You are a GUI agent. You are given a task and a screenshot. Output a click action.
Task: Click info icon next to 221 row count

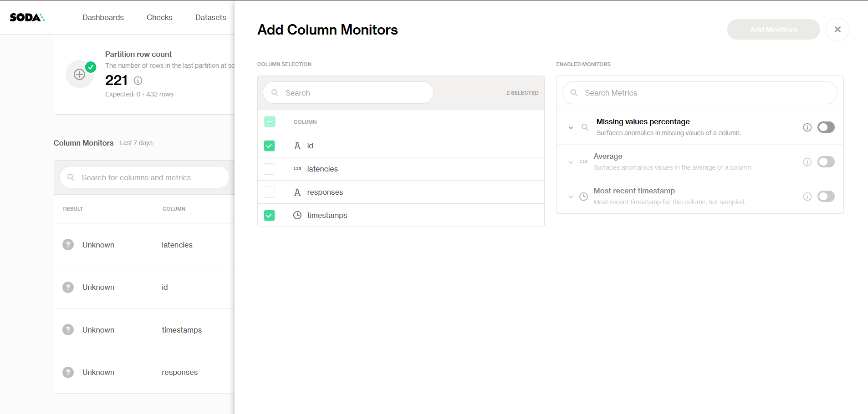138,81
